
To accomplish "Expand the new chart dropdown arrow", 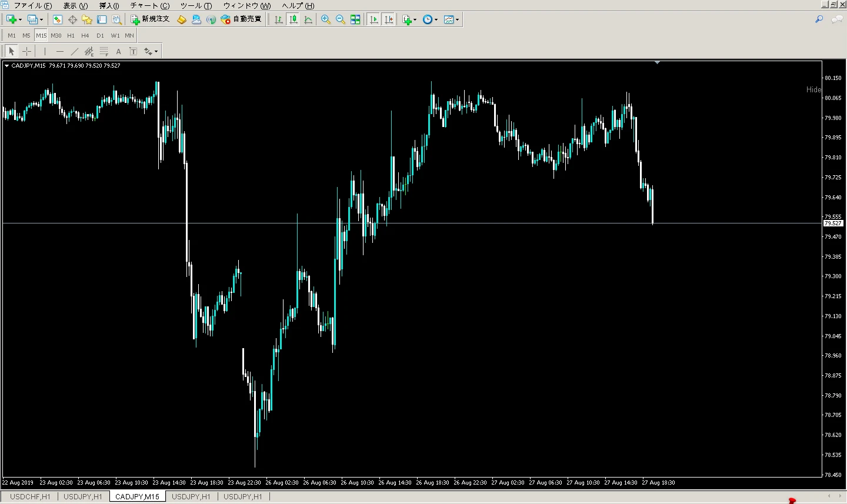I will tap(21, 19).
